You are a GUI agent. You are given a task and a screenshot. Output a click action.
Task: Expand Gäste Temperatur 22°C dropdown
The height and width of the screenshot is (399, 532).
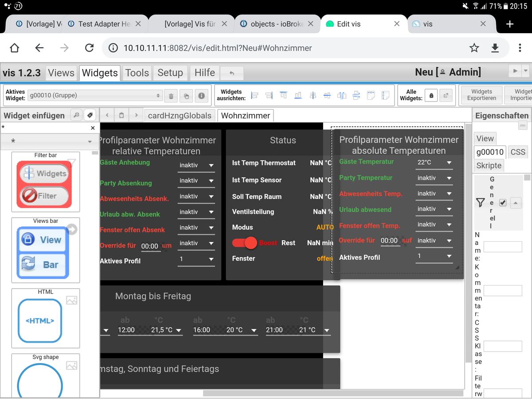click(x=434, y=163)
